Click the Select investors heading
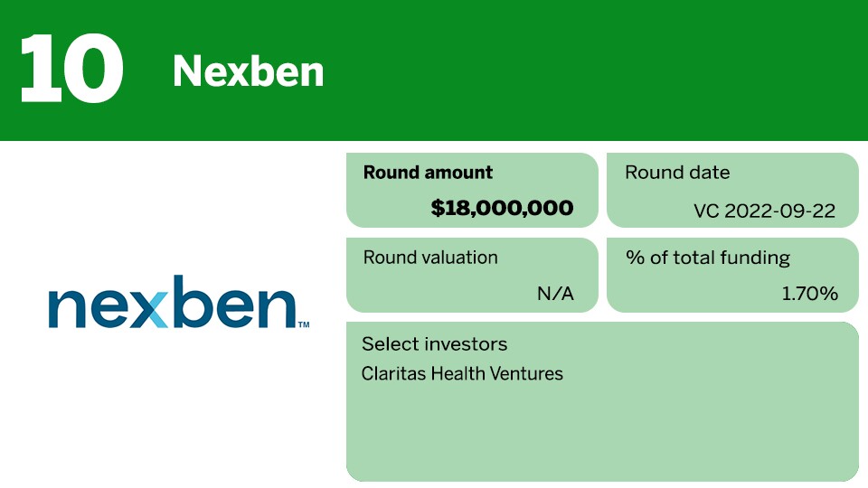The image size is (868, 488). pos(434,344)
